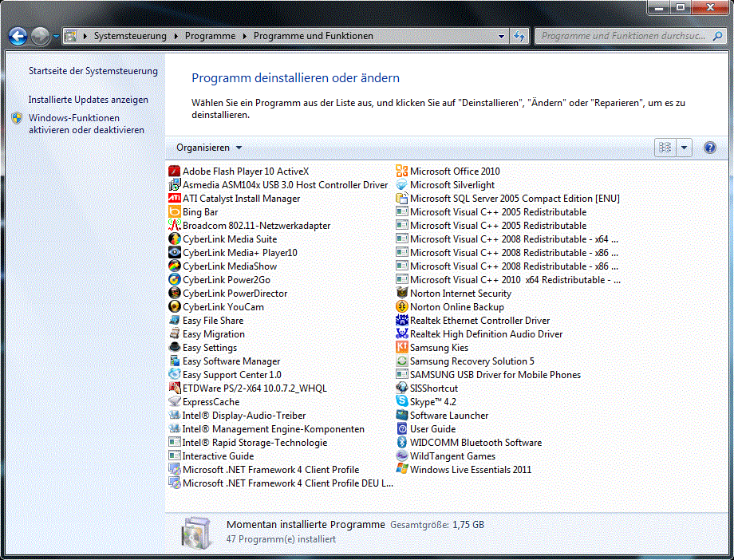Click the refresh icon beside the address bar
Viewport: 734px width, 560px height.
(519, 36)
